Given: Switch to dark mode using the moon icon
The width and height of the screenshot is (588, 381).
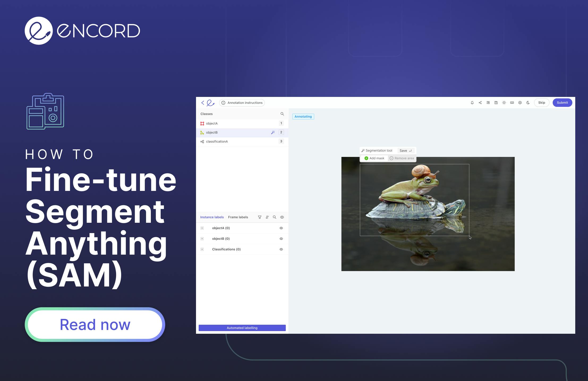Looking at the screenshot, I should click(528, 102).
